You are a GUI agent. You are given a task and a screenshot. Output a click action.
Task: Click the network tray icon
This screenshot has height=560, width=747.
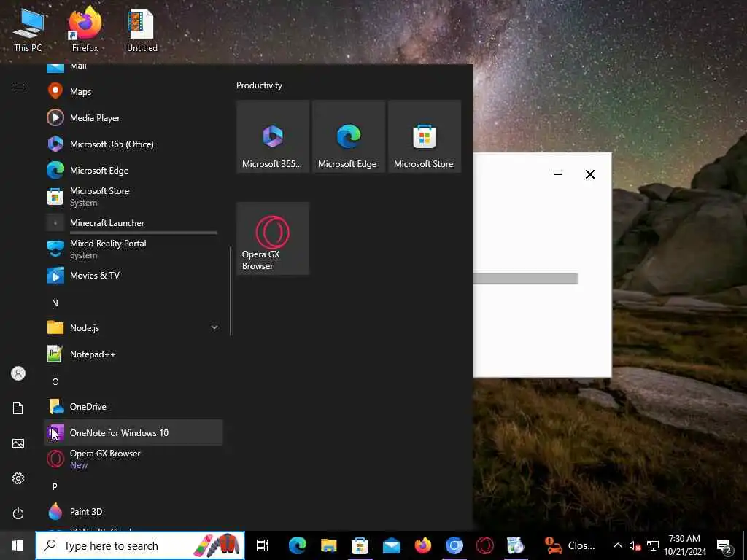(653, 545)
